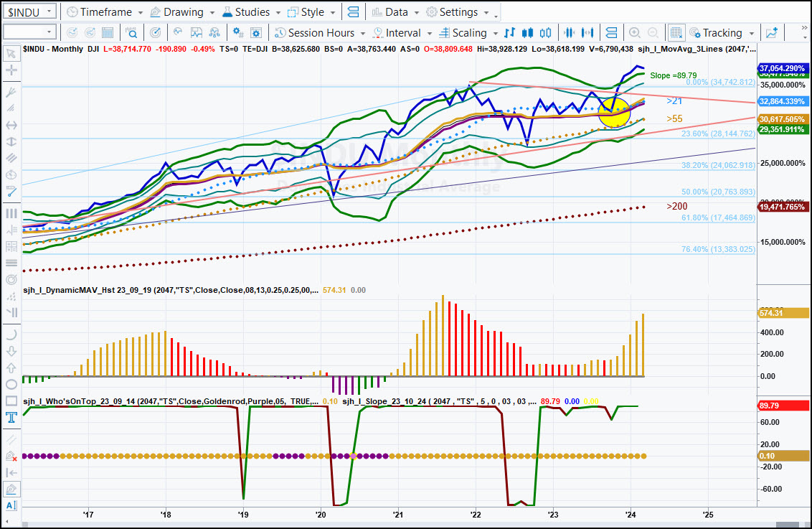
Task: Expand the Timeframe dropdown arrow
Action: point(141,12)
